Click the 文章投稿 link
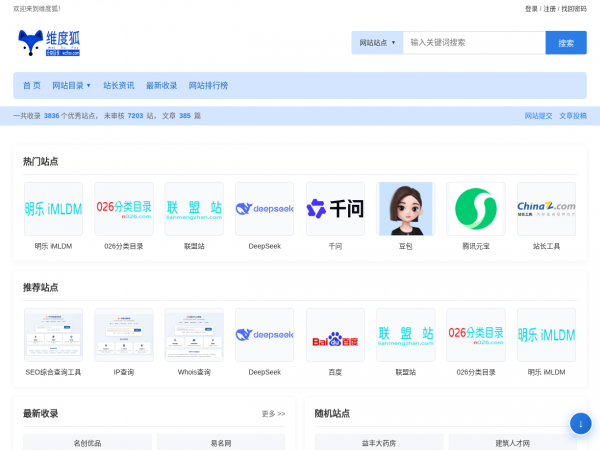This screenshot has width=600, height=450. pos(573,116)
